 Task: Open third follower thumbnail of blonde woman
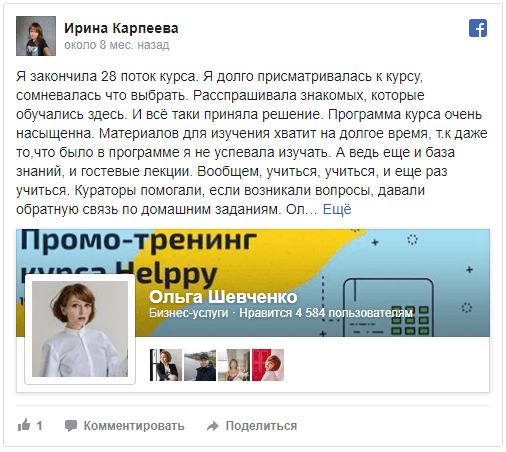234,365
